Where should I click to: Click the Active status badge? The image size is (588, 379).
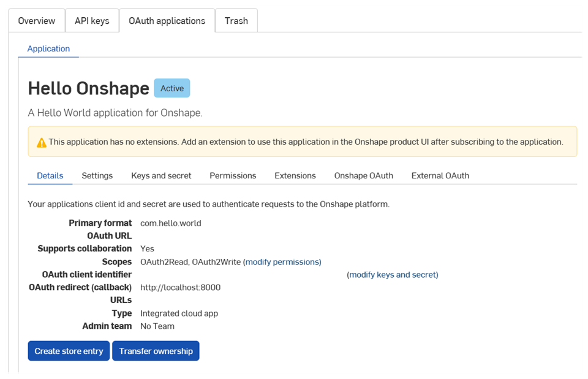pos(172,88)
